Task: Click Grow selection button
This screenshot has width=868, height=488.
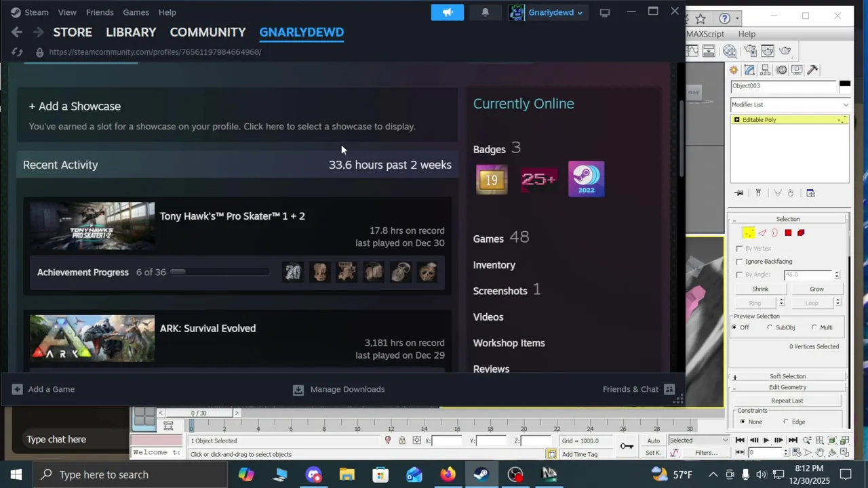Action: tap(816, 289)
